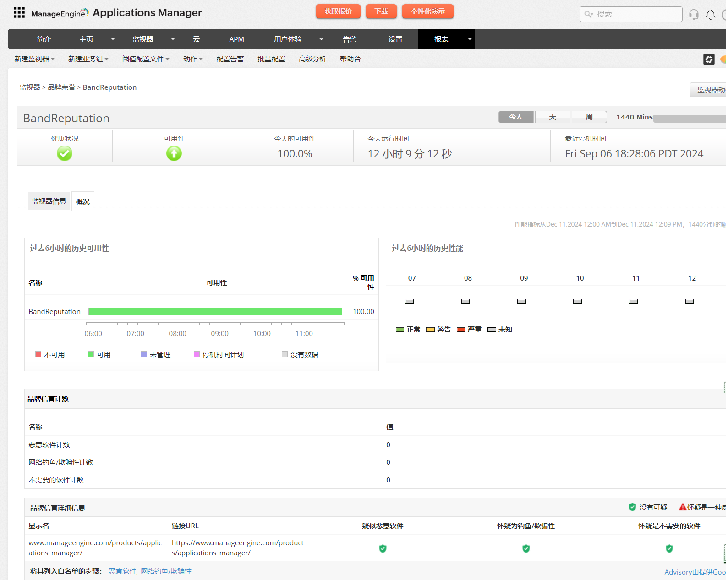This screenshot has width=728, height=580.
Task: Click the yellow 警告 legend swatch
Action: click(x=430, y=330)
